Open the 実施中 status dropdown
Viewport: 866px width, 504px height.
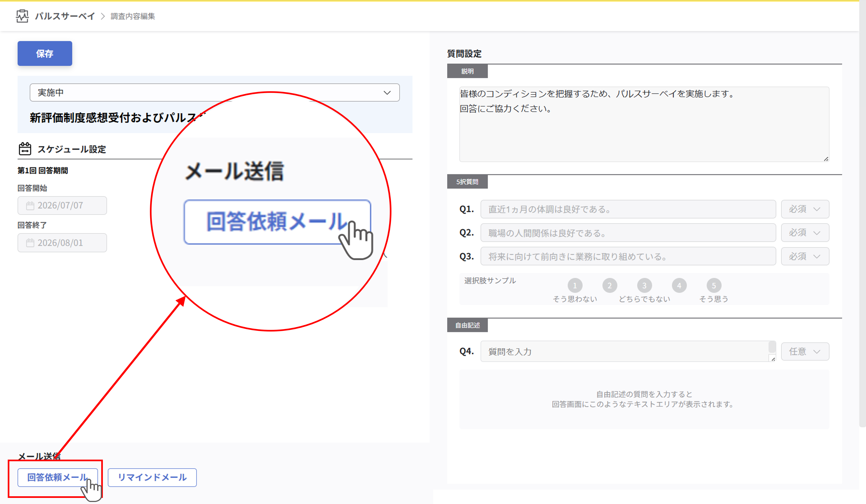tap(214, 92)
